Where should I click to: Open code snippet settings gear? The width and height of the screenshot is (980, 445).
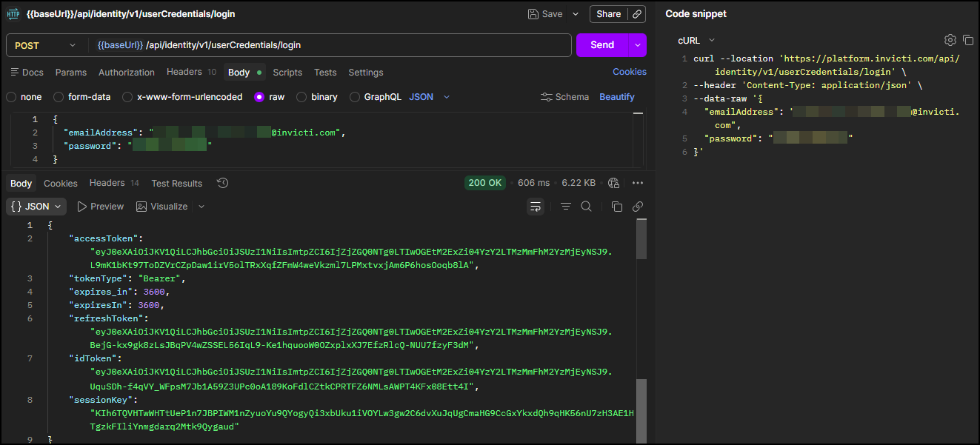click(x=950, y=40)
